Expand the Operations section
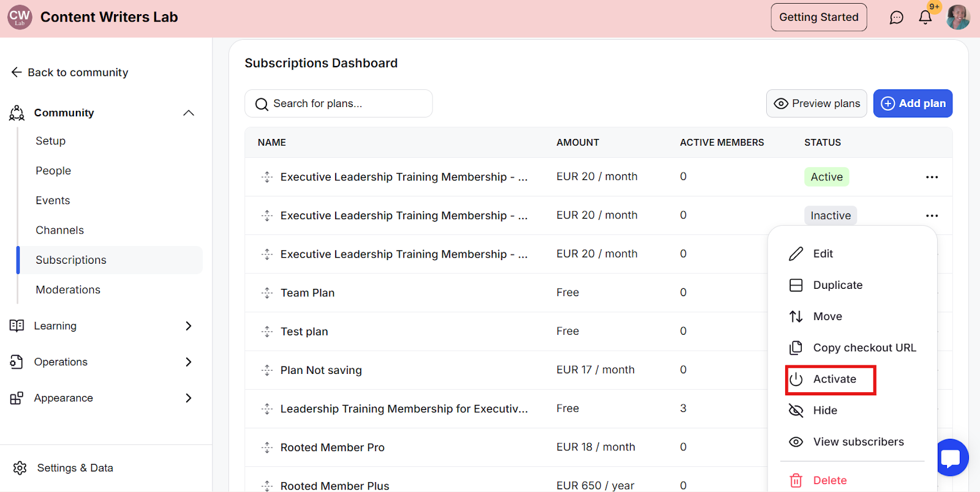 coord(189,362)
